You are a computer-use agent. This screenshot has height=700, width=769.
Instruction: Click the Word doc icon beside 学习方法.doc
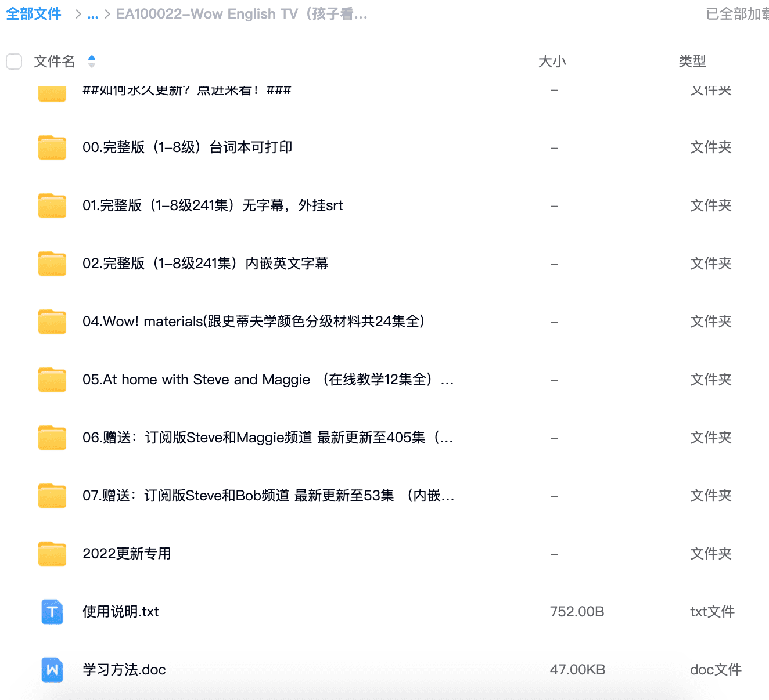click(52, 669)
